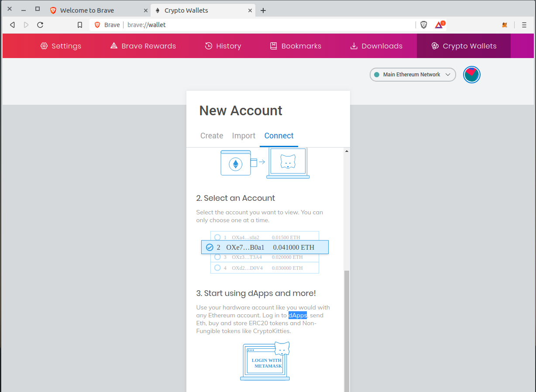
Task: Open Brave Shields lion icon
Action: pos(423,25)
